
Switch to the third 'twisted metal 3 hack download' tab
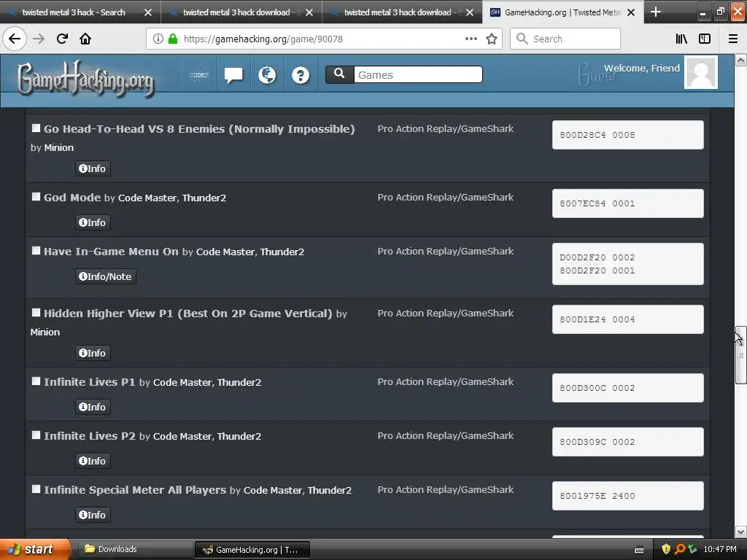[x=402, y=12]
